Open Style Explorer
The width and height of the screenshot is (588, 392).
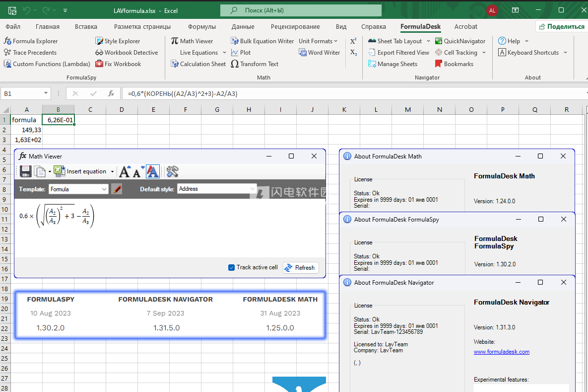[x=118, y=41]
